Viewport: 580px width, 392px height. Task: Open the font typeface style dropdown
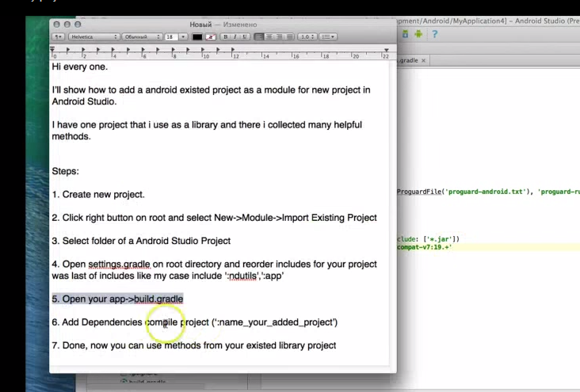(x=142, y=37)
